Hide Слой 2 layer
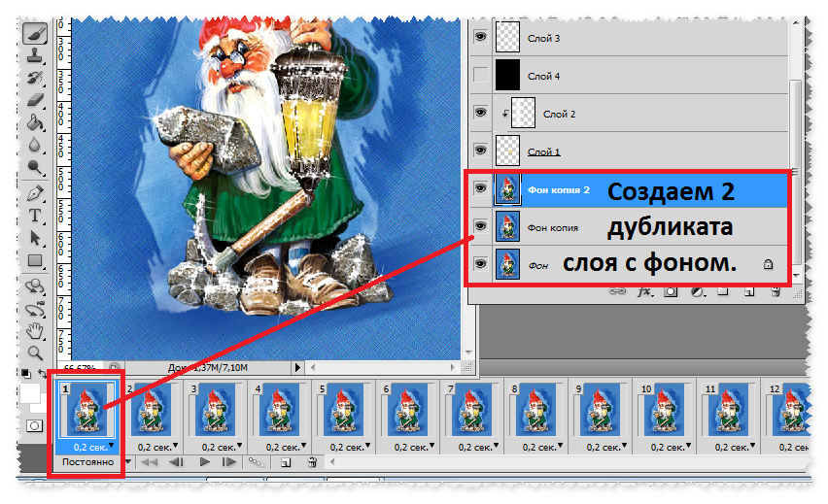Viewport: 828px width, 504px height. click(x=480, y=113)
